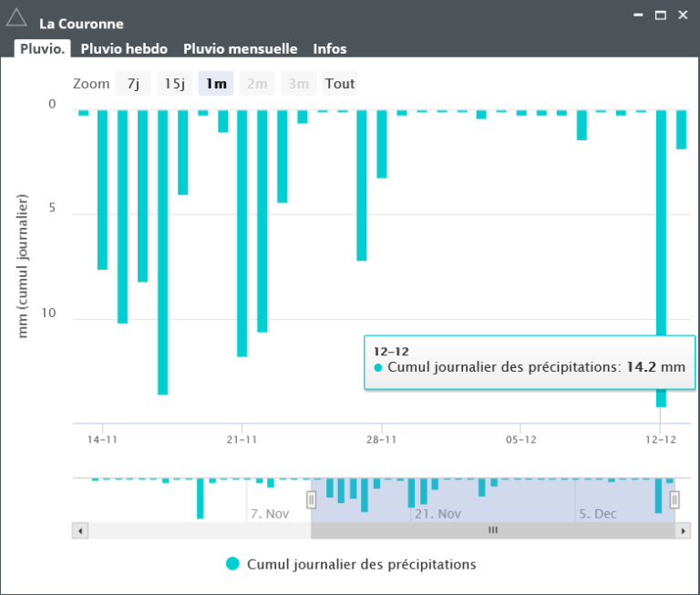700x595 pixels.
Task: Minimize the La Couronne window
Action: [638, 15]
